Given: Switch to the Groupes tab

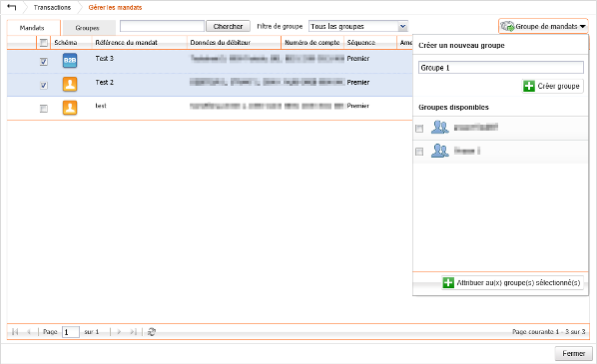Looking at the screenshot, I should click(x=88, y=28).
